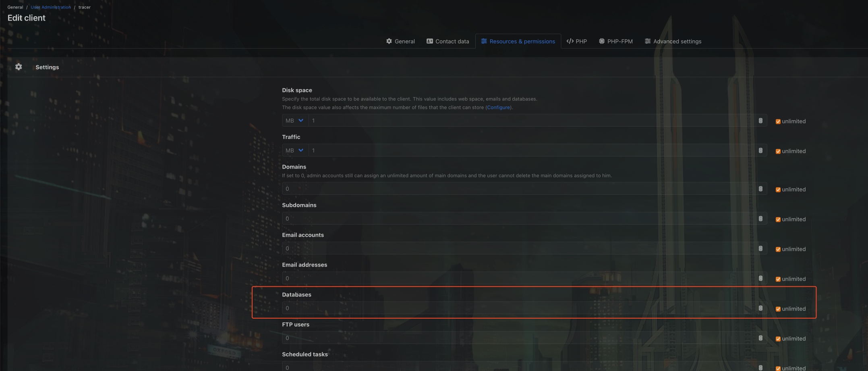Follow the User Administration breadcrumb link
The width and height of the screenshot is (868, 371).
(x=51, y=7)
